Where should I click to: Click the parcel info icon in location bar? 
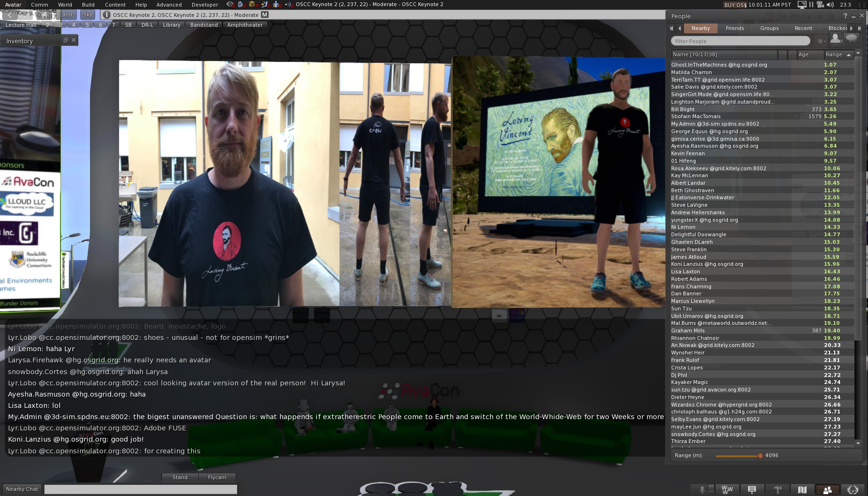click(x=106, y=15)
